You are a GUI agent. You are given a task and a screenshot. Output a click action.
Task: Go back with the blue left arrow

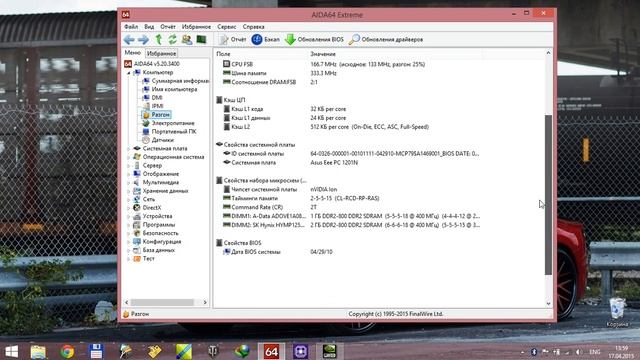coord(129,40)
